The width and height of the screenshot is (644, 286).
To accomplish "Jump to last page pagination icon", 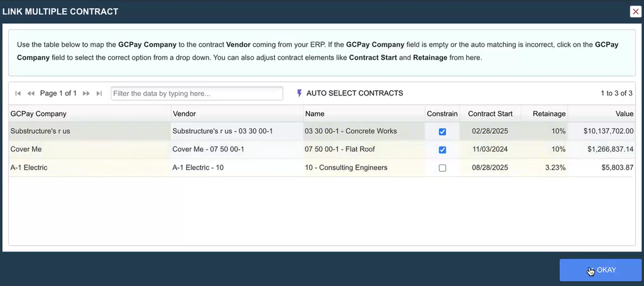I will [x=99, y=94].
